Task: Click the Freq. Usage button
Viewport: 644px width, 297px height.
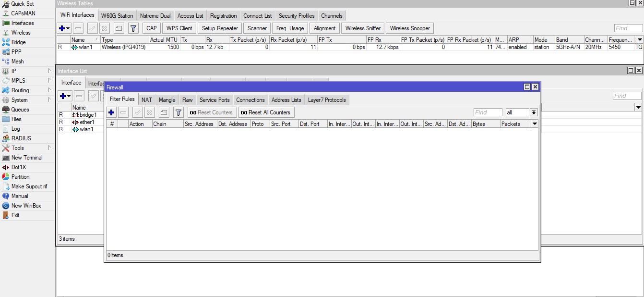Action: coord(290,28)
